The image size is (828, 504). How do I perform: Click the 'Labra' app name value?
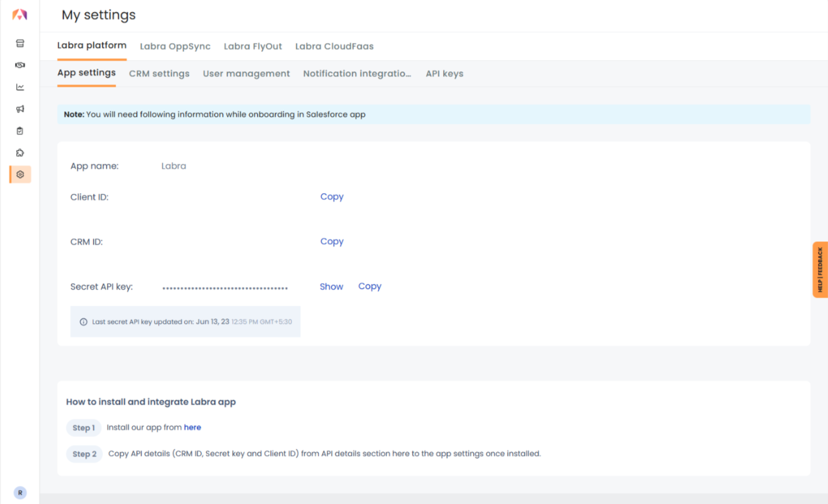[x=173, y=166]
